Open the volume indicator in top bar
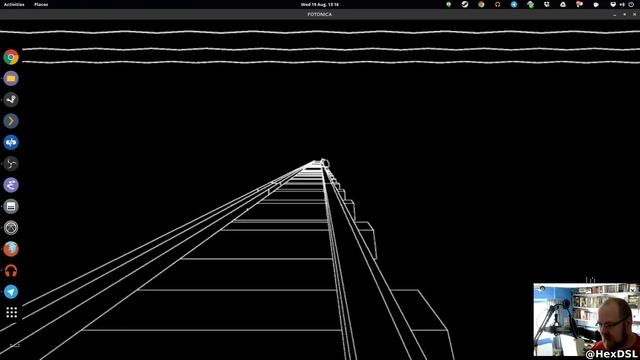Screen dimensions: 640x360 622,4
